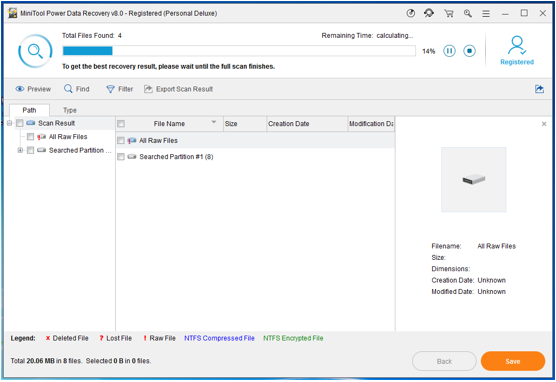Click the drive preview thumbnail

[x=474, y=179]
